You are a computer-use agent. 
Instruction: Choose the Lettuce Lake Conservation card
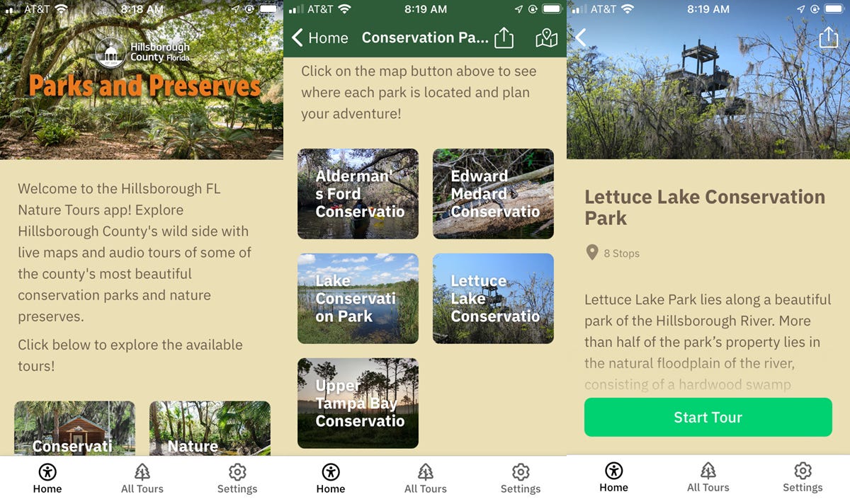pos(493,299)
